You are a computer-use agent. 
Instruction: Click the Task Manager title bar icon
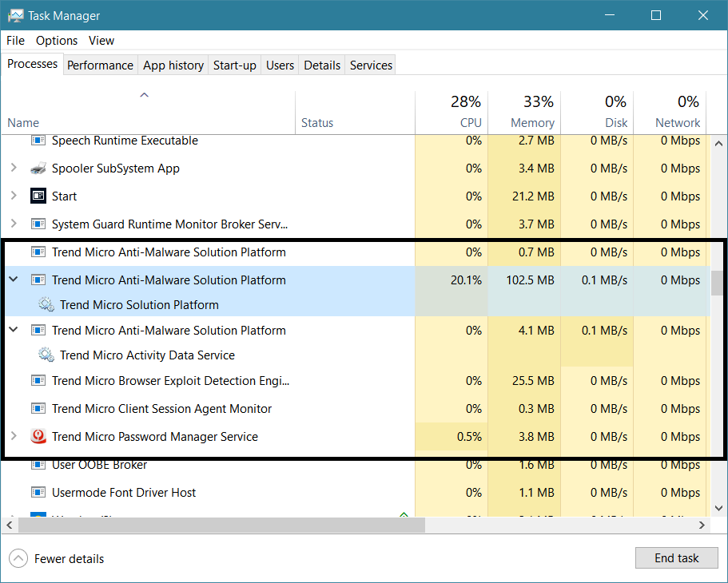pyautogui.click(x=15, y=15)
